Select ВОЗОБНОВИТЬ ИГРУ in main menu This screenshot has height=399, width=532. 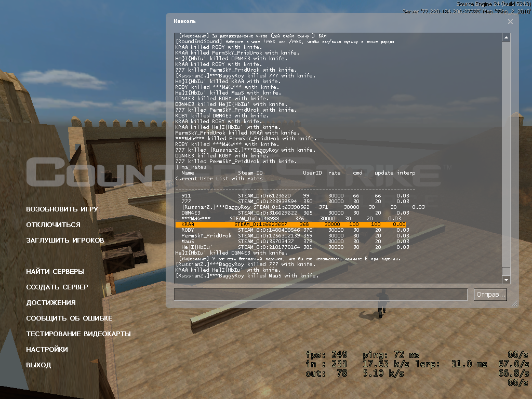[62, 209]
